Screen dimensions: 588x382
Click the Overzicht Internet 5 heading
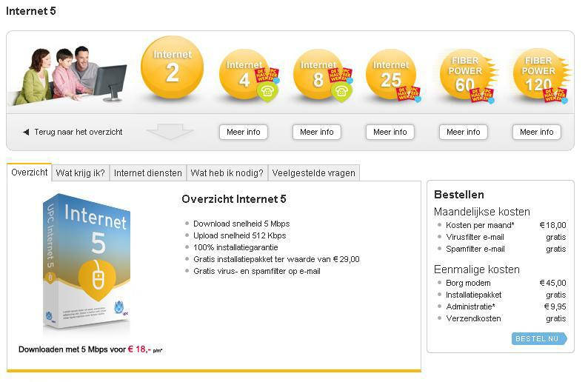click(233, 198)
